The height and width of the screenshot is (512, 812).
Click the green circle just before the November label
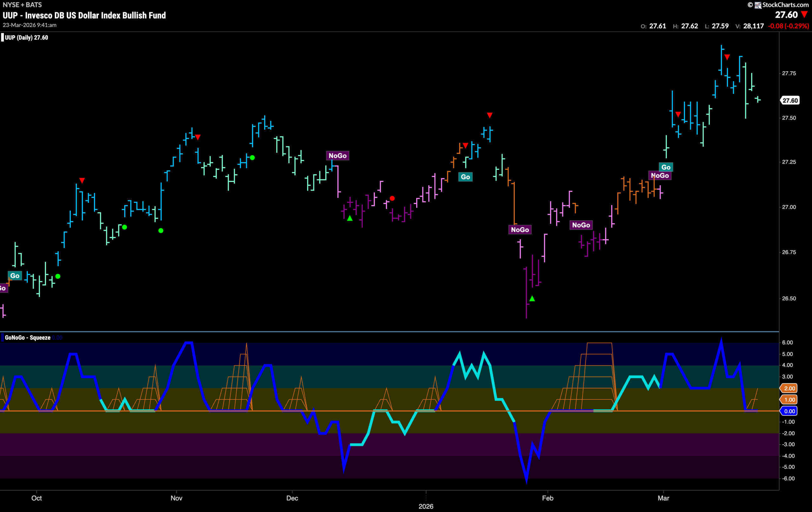(x=161, y=231)
